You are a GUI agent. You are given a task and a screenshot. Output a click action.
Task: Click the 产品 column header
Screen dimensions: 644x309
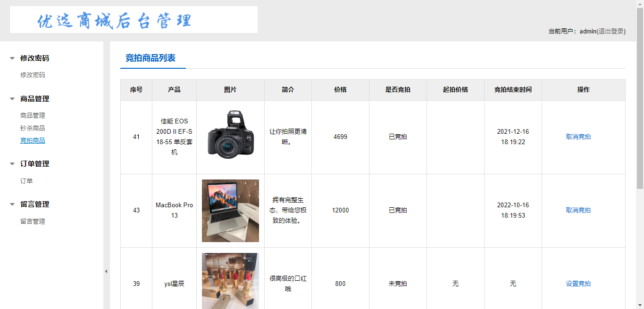(174, 89)
